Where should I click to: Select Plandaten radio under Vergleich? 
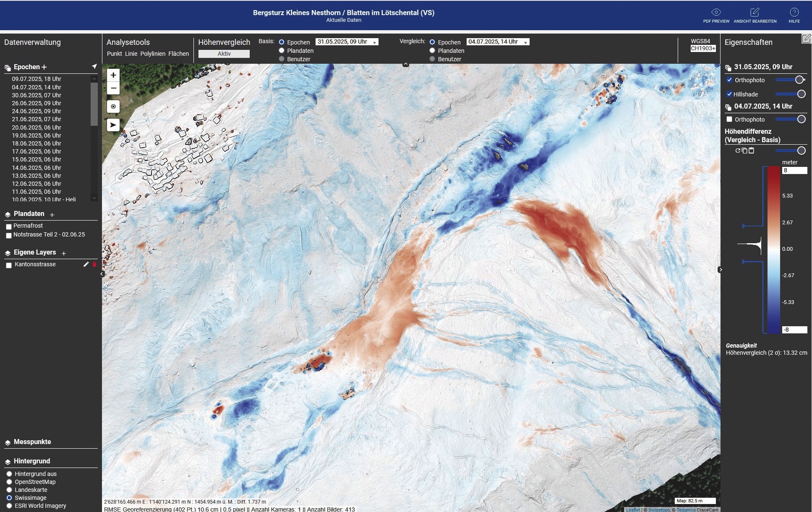(x=432, y=50)
